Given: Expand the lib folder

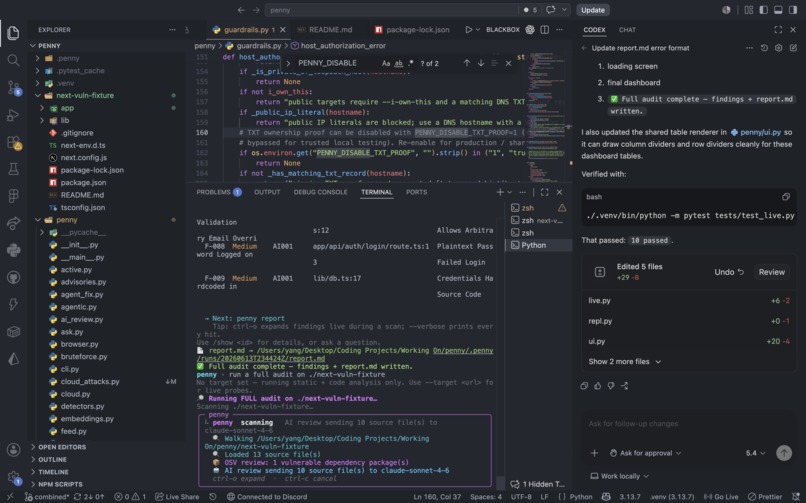Looking at the screenshot, I should [65, 120].
